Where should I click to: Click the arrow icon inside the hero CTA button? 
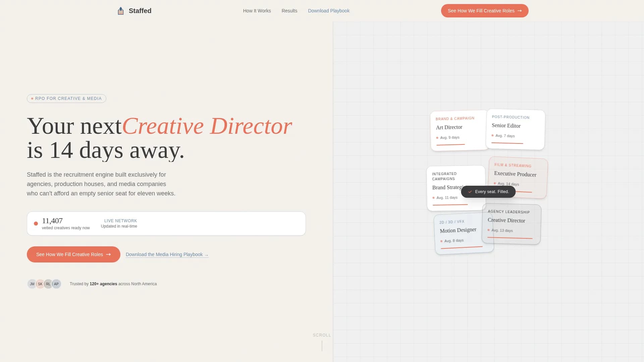click(108, 254)
